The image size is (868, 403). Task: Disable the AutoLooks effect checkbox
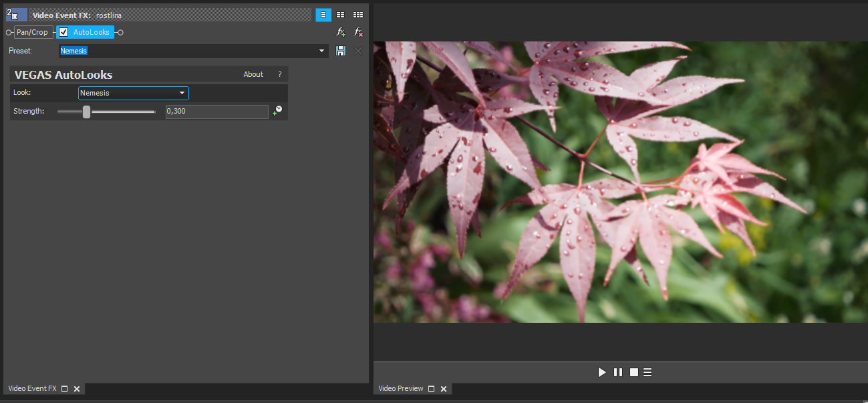pos(63,32)
